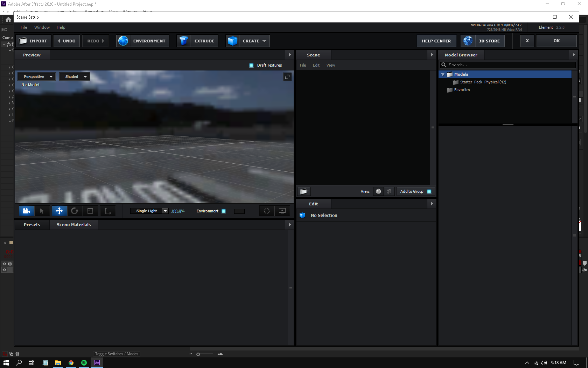Enable the Draft Textures checkbox

[x=251, y=65]
